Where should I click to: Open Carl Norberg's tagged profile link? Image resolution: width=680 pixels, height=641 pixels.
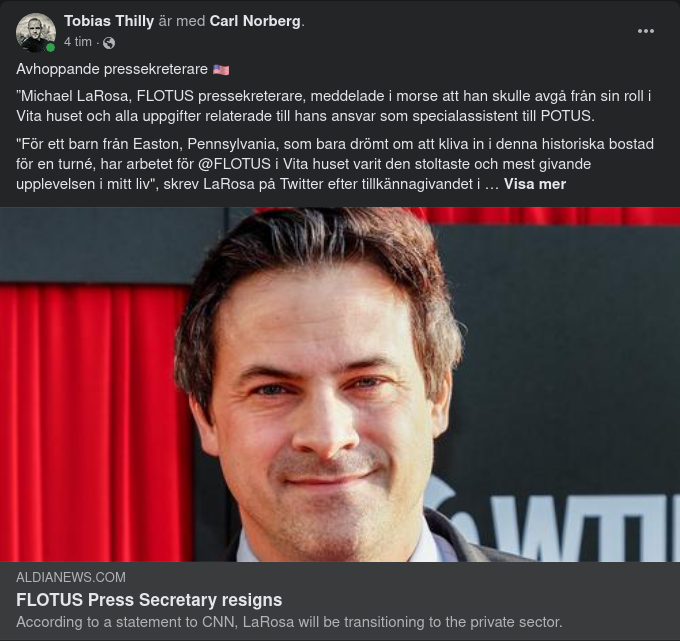[255, 21]
